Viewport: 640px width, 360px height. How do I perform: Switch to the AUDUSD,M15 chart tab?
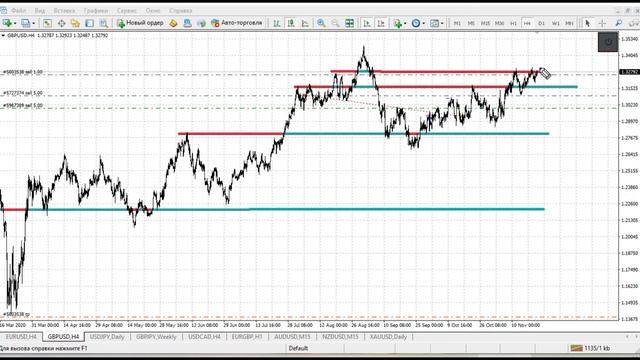(x=292, y=337)
